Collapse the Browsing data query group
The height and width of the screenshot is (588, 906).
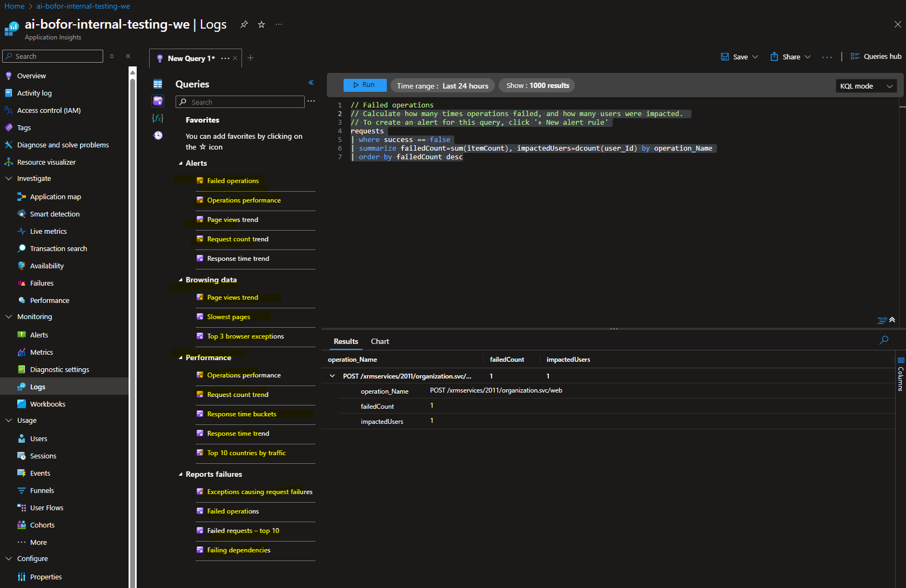(x=180, y=280)
